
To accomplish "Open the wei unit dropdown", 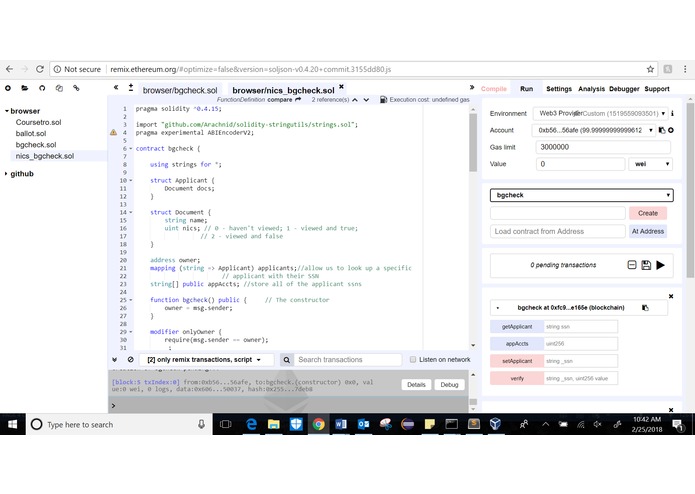I will (x=651, y=164).
